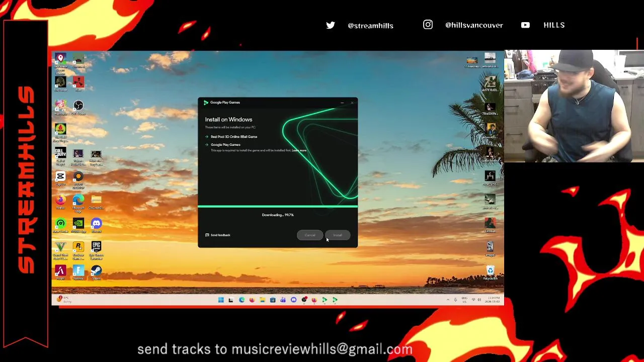Viewport: 644px width, 362px height.
Task: Select the Real Pool 3D Online 8Ball Game item
Action: coord(233,137)
